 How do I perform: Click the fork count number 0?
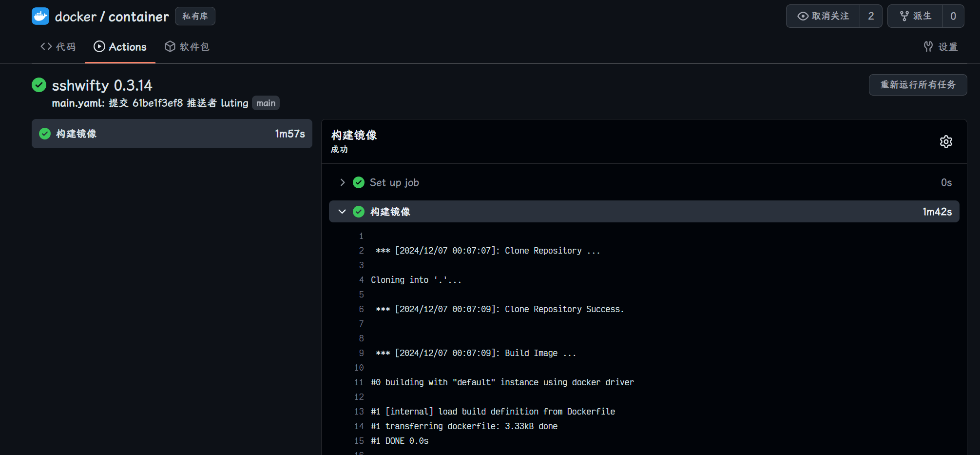953,16
